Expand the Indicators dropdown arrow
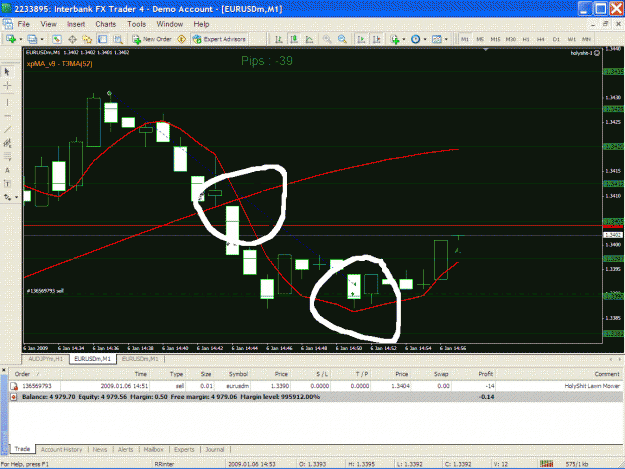This screenshot has width=625, height=469. pyautogui.click(x=404, y=39)
